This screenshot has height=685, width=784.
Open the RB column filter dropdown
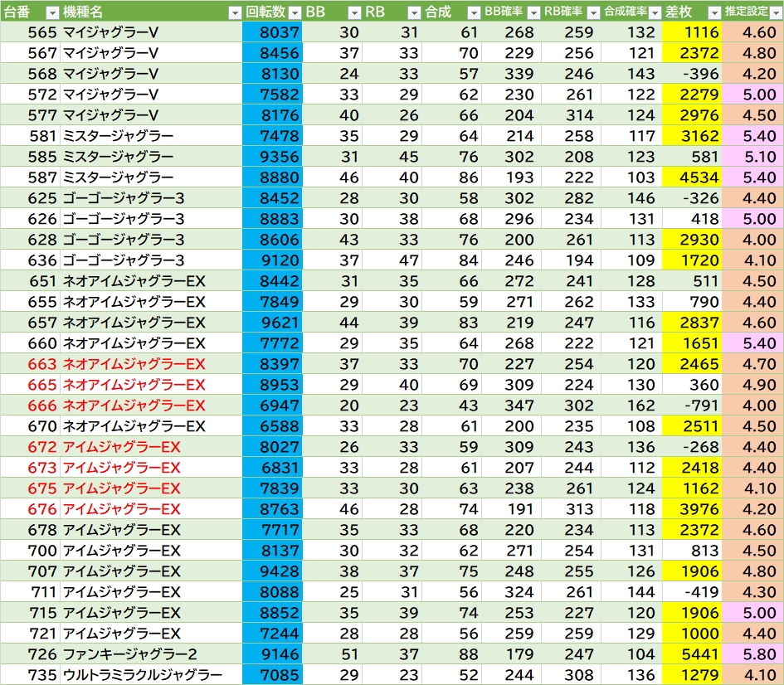[414, 12]
